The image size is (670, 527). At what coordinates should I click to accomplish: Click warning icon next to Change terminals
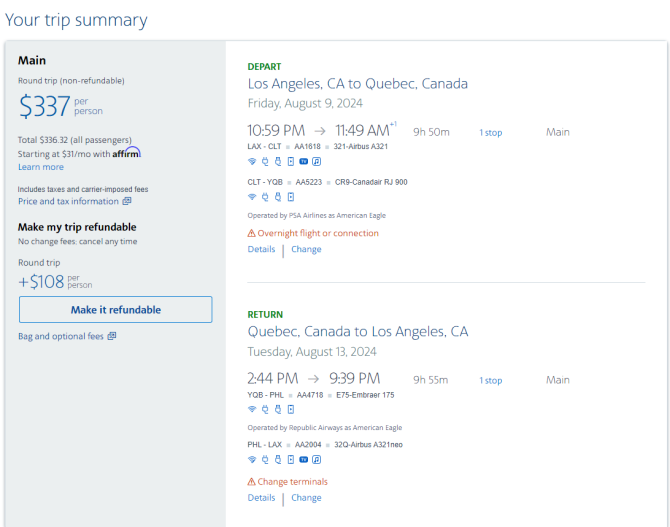[251, 482]
